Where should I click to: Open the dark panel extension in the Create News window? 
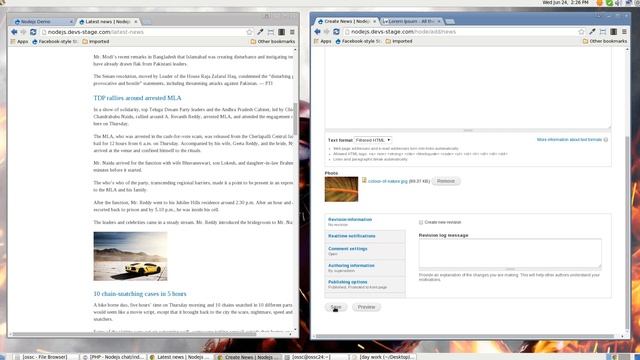click(x=613, y=31)
